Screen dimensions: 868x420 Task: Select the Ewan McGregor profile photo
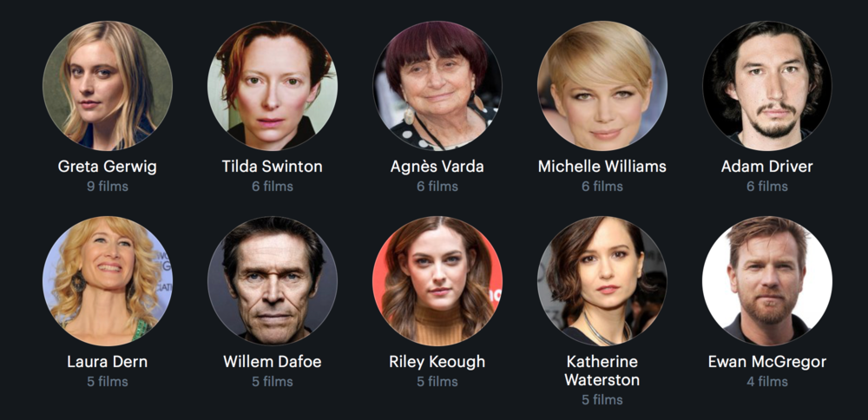click(x=767, y=280)
